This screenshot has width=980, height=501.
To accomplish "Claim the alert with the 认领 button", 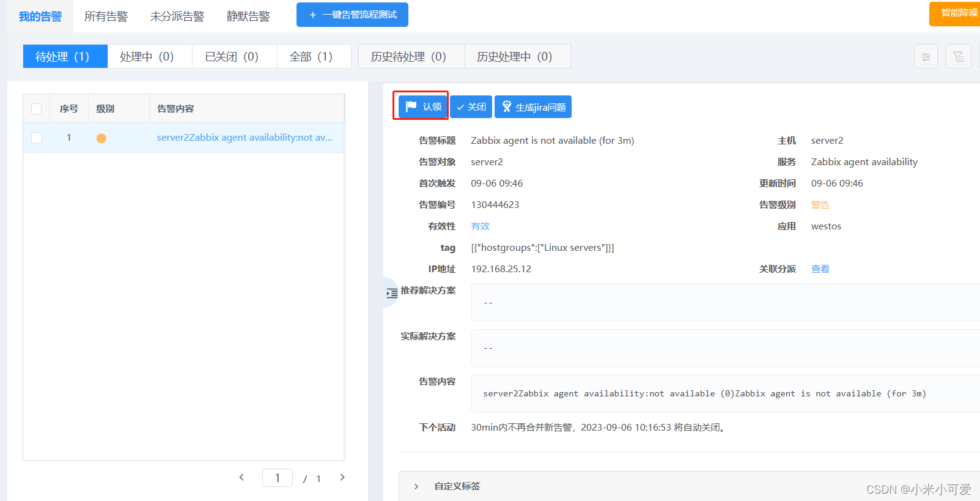I will coord(422,106).
